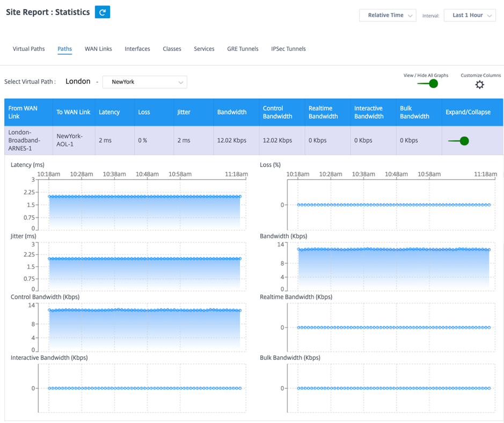Click the Jitter (ms) graph title
The image size is (504, 423).
[24, 236]
